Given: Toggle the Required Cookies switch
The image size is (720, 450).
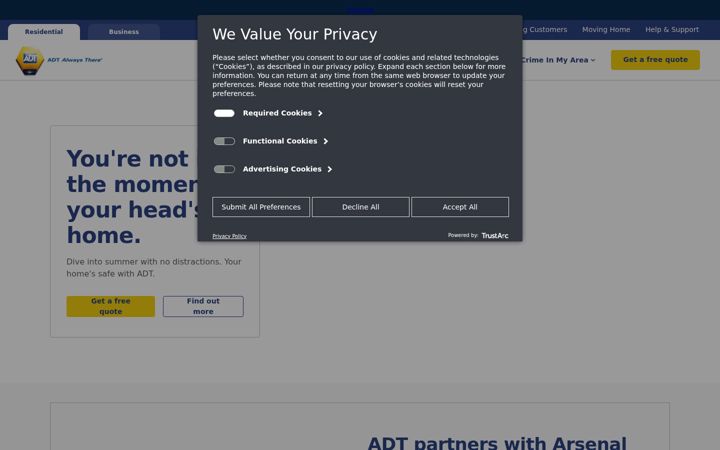Looking at the screenshot, I should pyautogui.click(x=224, y=113).
